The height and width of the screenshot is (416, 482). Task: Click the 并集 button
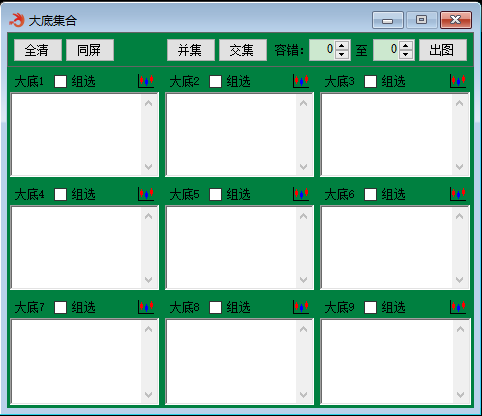pyautogui.click(x=191, y=50)
